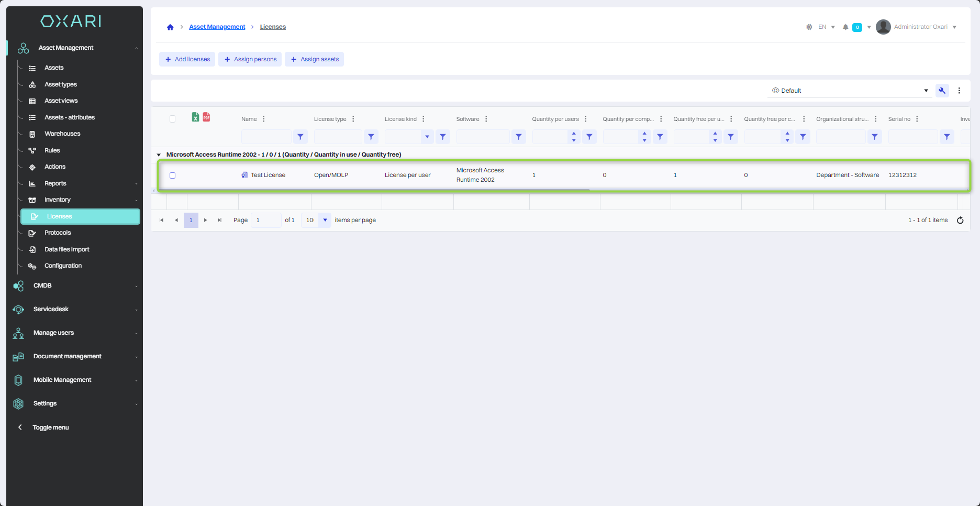Go to the home breadcrumb icon
Image resolution: width=980 pixels, height=506 pixels.
(170, 27)
